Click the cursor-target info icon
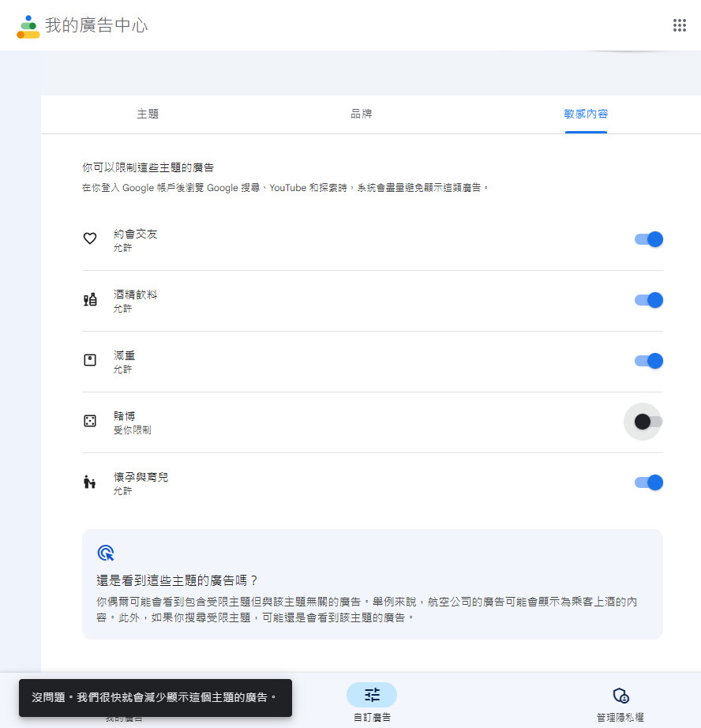Screen dimensions: 701x728 pos(105,552)
